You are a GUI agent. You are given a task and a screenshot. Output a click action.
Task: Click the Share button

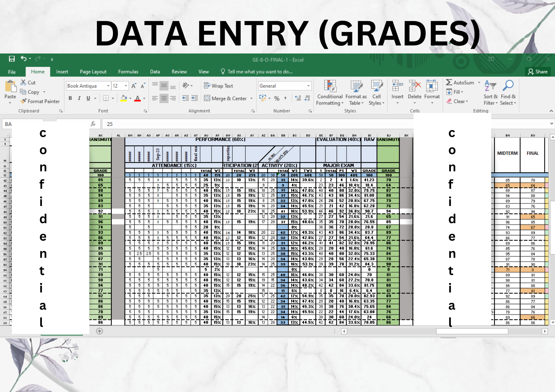coord(538,72)
